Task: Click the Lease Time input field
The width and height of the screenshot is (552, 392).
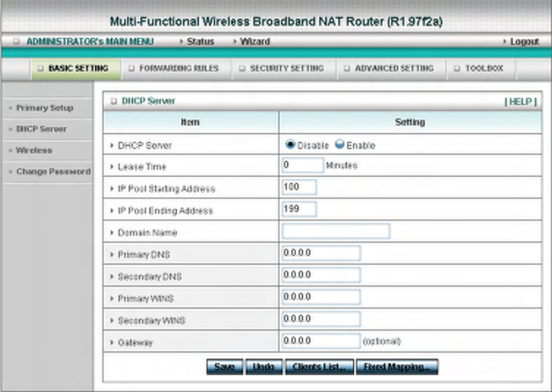Action: click(303, 165)
